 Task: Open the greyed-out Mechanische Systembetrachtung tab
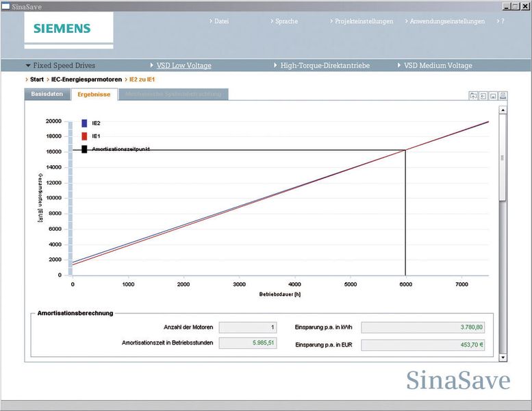coord(173,94)
